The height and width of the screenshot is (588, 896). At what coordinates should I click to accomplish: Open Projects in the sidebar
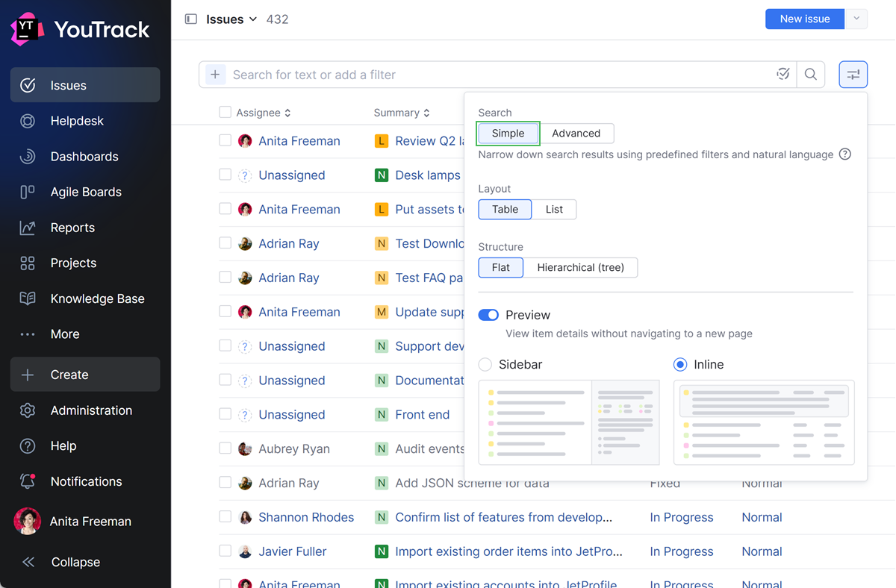(85, 263)
